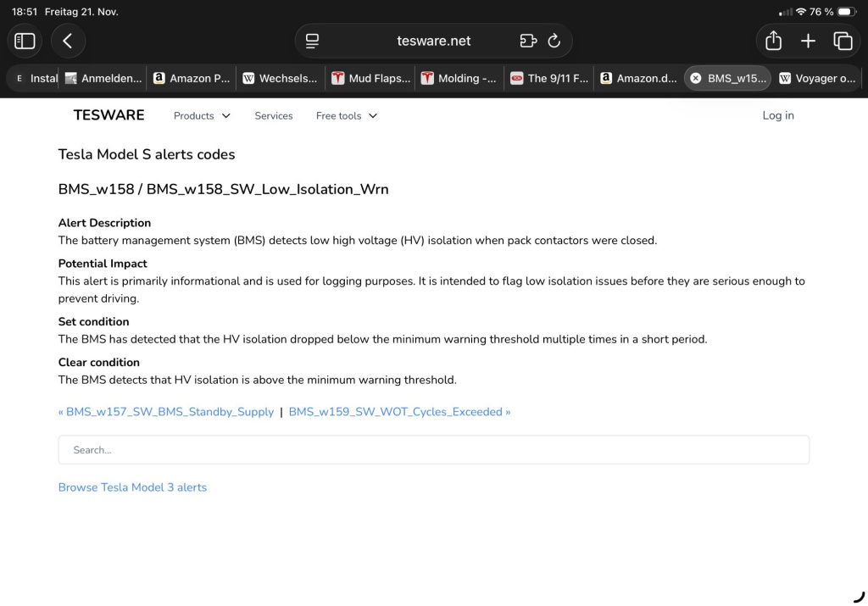This screenshot has width=868, height=606.
Task: Open the page reader menu icon
Action: click(312, 41)
